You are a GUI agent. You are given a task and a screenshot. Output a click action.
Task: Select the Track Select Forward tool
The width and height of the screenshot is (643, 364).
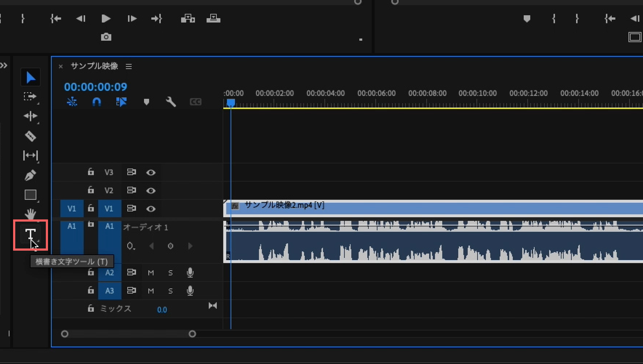coord(30,97)
